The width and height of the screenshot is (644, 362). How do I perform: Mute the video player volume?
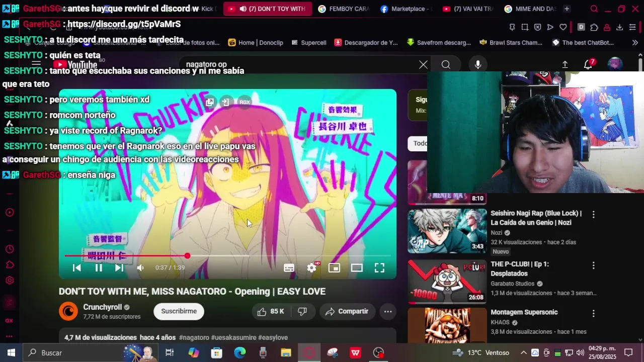click(140, 268)
